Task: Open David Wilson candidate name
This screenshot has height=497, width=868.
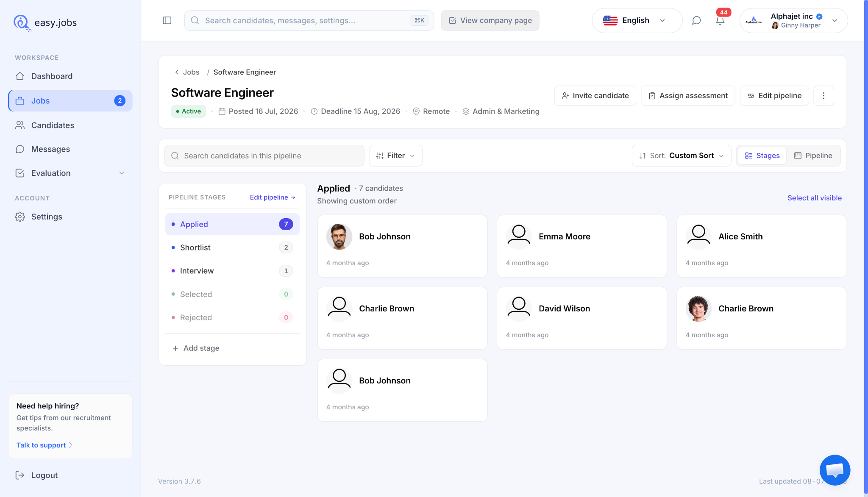Action: click(x=564, y=308)
